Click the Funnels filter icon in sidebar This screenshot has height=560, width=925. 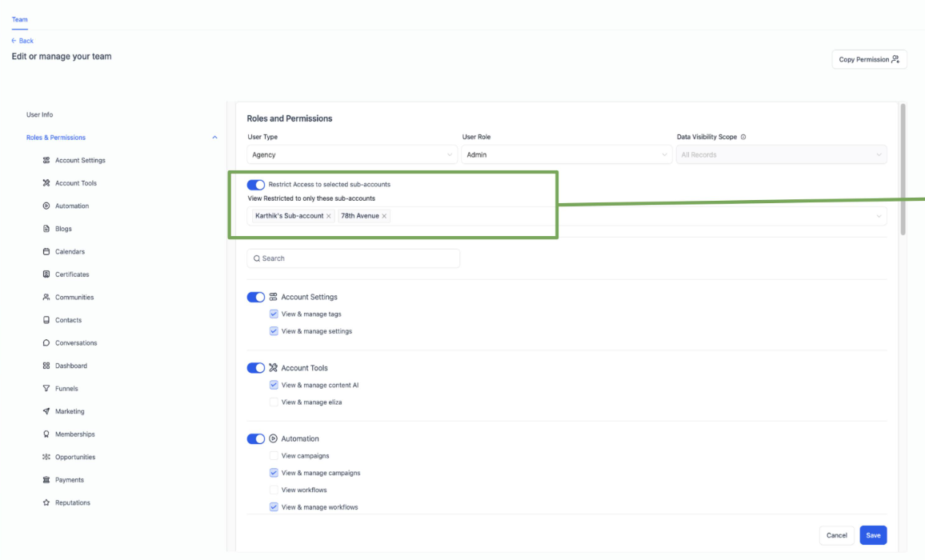click(46, 388)
